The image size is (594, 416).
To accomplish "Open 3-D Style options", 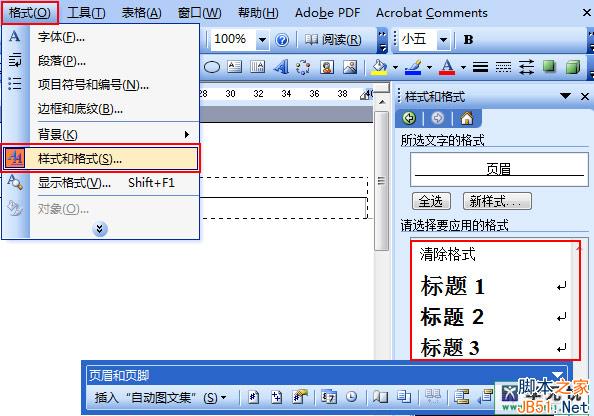I will 573,67.
